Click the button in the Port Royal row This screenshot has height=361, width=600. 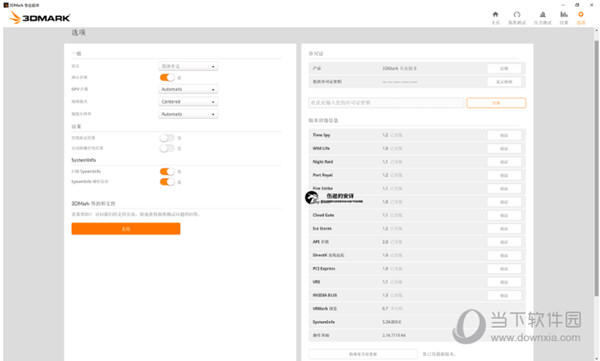pyautogui.click(x=504, y=175)
